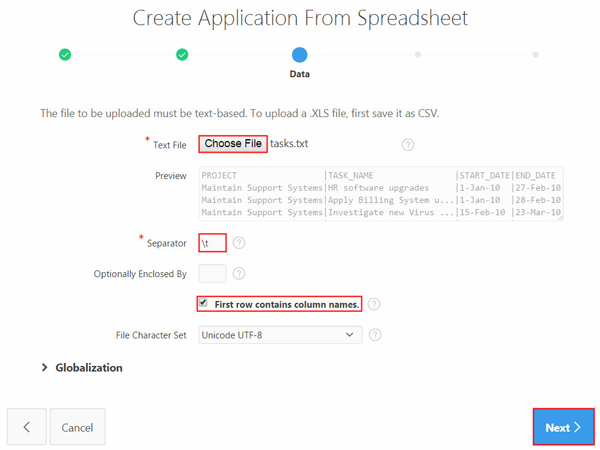Expand the Globalization section
The image size is (600, 450).
pos(44,368)
